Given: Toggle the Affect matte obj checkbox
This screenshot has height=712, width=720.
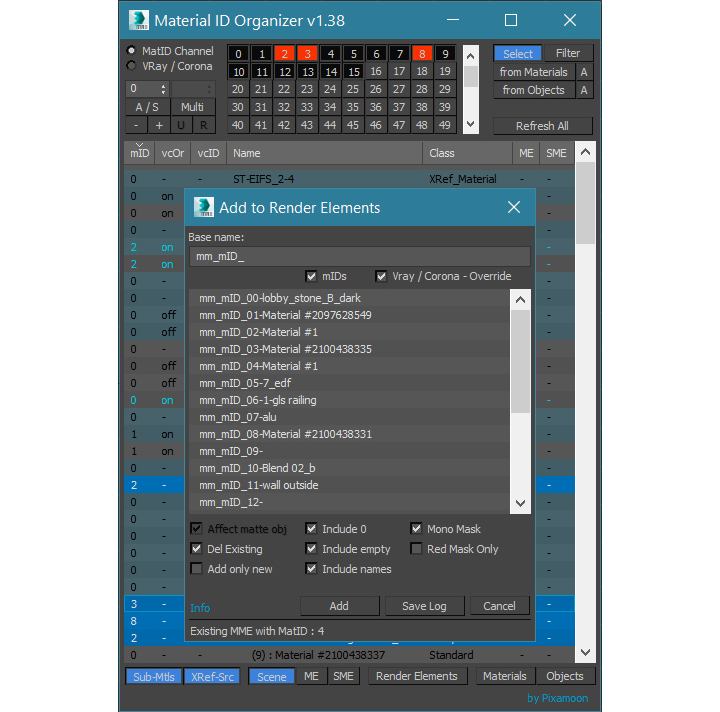Looking at the screenshot, I should tap(196, 528).
